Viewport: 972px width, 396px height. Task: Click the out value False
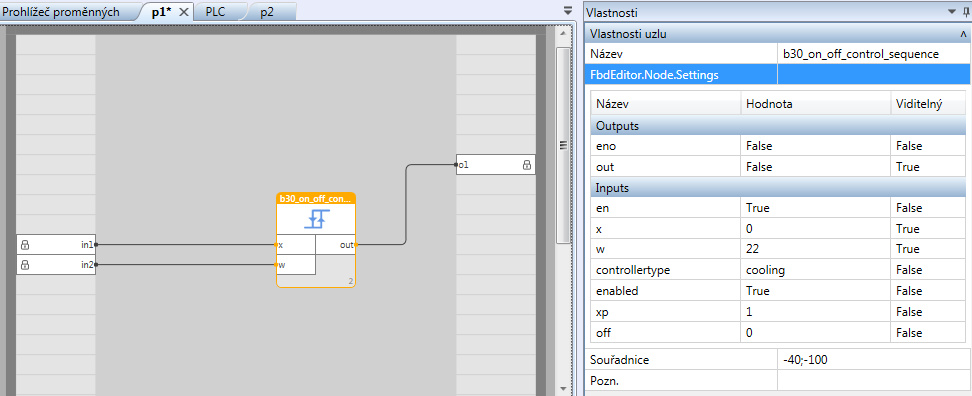pos(816,167)
